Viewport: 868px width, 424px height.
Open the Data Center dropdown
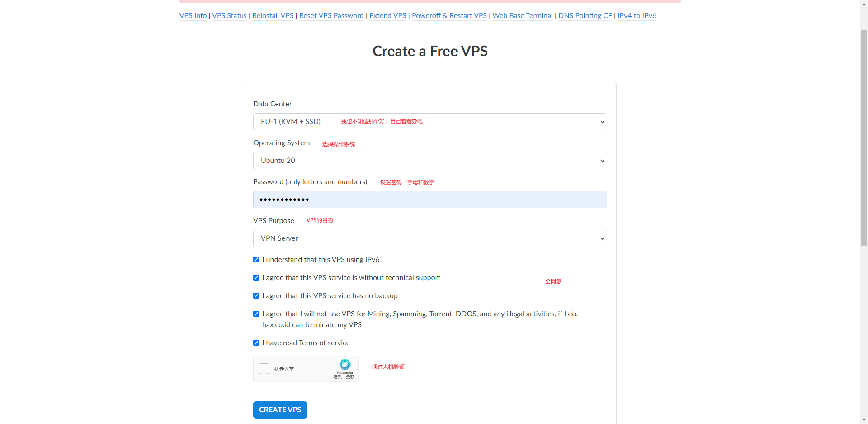click(x=430, y=122)
